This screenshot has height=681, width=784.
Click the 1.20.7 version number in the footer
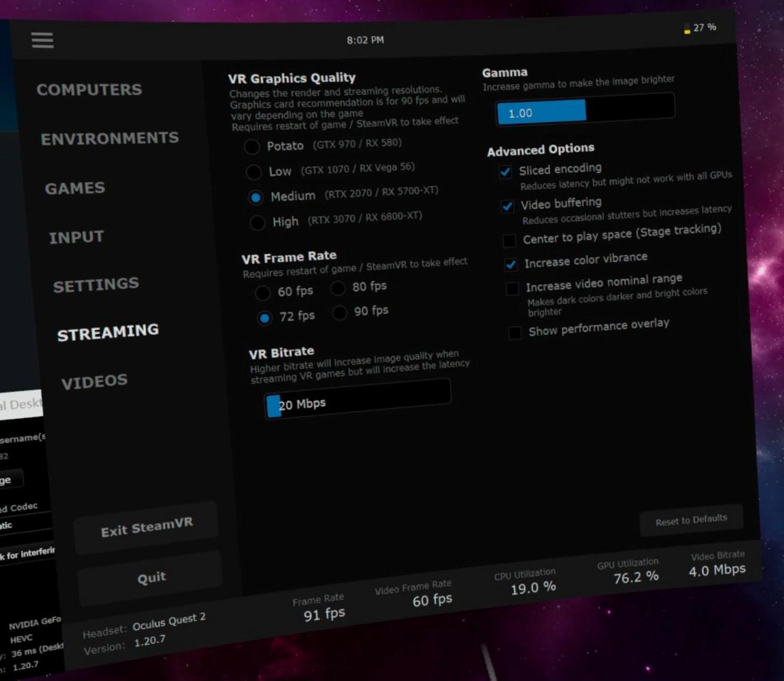click(150, 641)
